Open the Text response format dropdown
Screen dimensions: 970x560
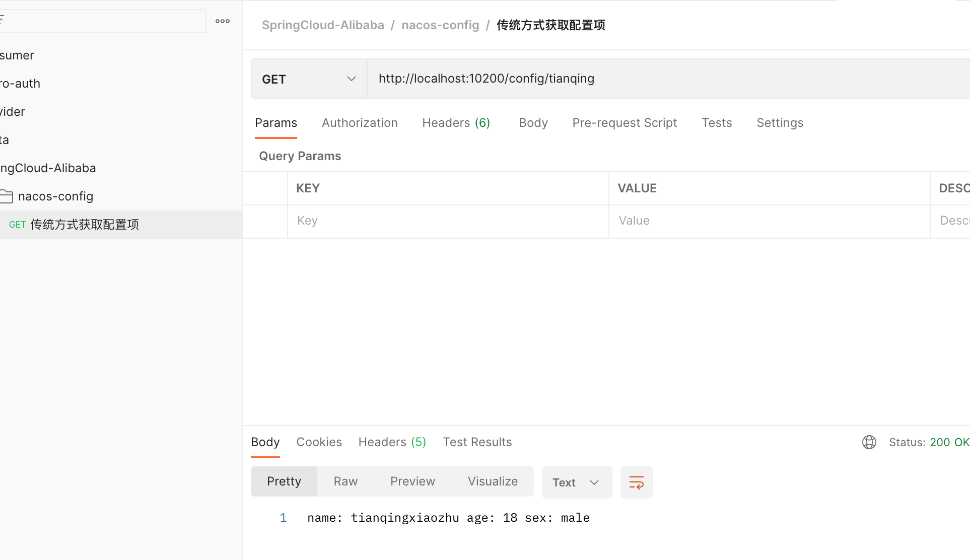point(576,482)
